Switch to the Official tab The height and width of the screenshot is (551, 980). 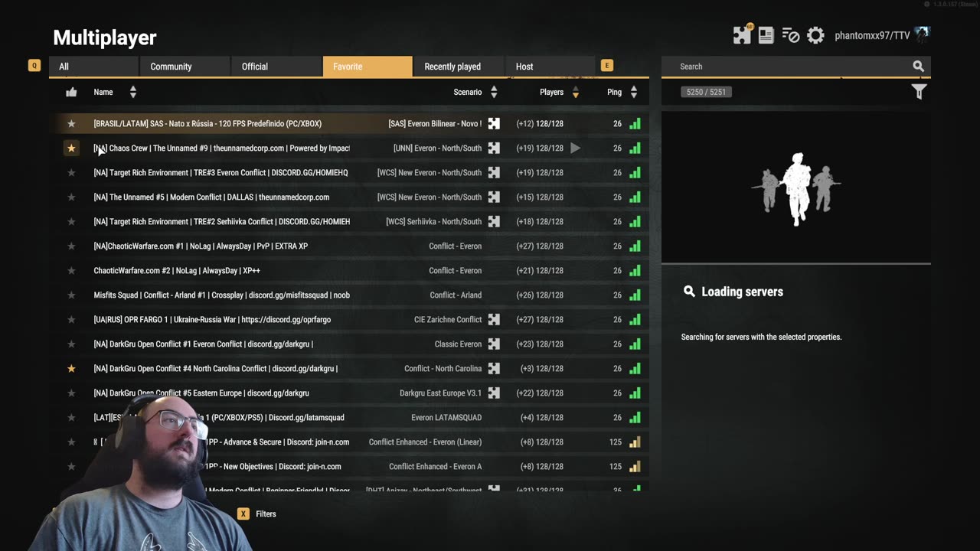click(x=276, y=67)
